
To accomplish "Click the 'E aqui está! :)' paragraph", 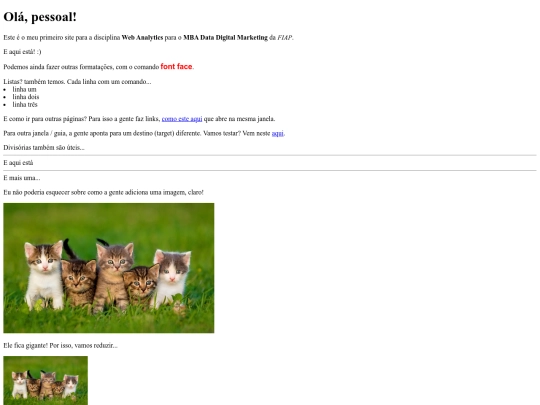I will (x=22, y=52).
